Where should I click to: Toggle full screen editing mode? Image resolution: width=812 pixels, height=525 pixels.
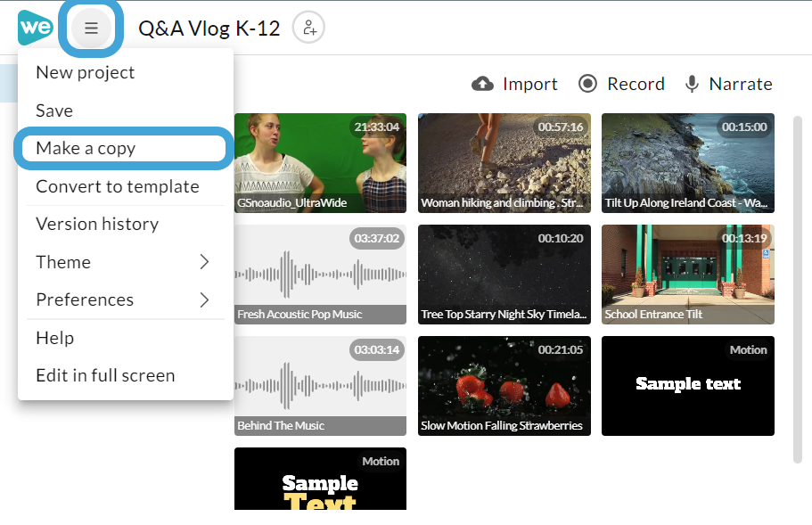tap(104, 375)
